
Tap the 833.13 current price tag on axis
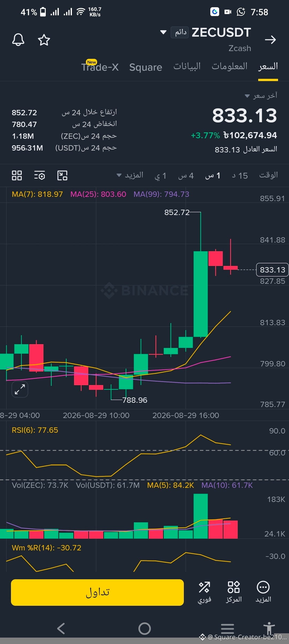pos(272,270)
